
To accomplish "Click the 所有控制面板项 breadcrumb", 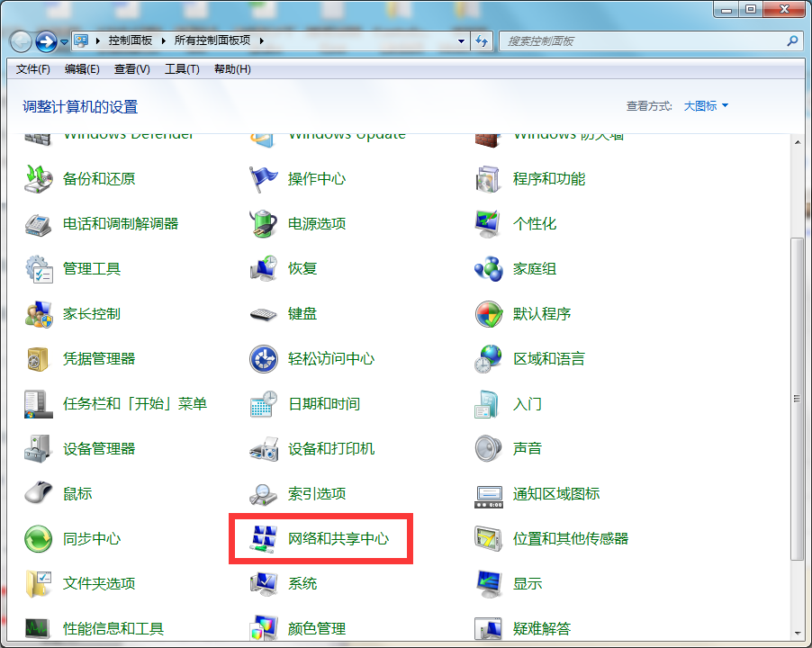I will (x=212, y=40).
